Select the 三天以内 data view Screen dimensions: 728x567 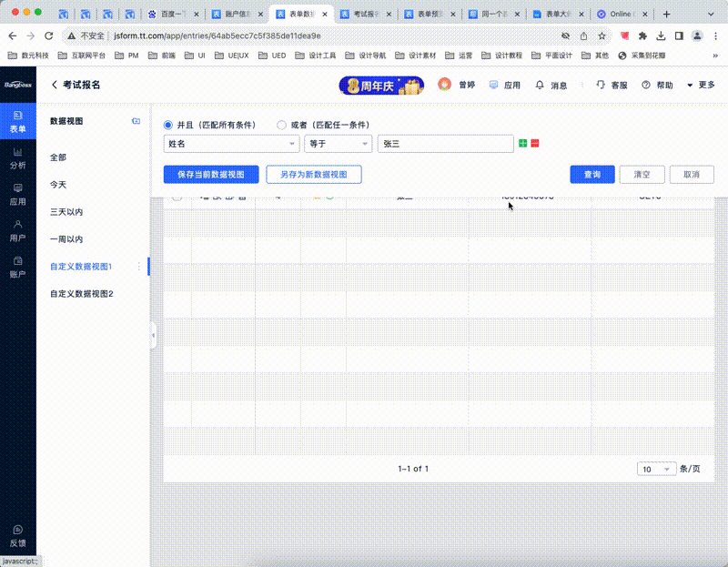coord(66,212)
